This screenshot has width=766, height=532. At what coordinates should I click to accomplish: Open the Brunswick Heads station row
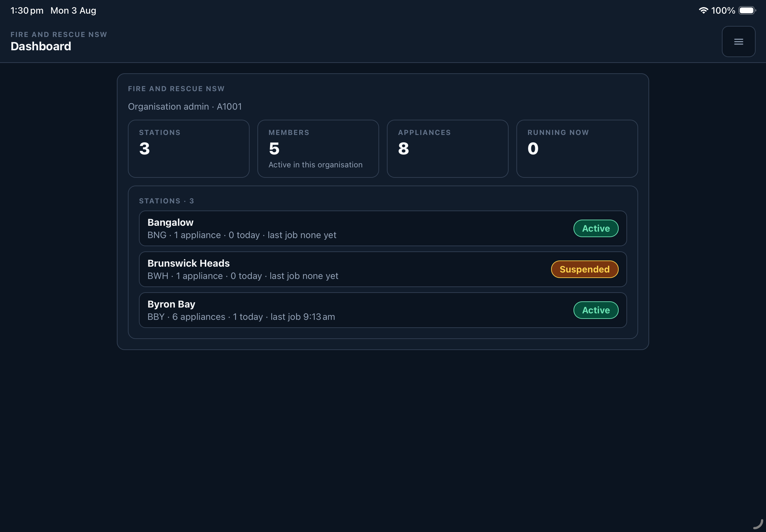pyautogui.click(x=382, y=269)
